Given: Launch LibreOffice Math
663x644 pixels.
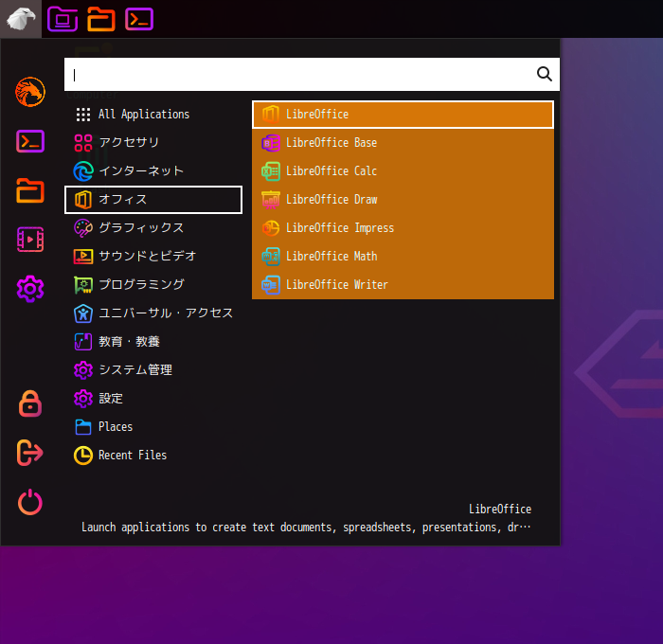Looking at the screenshot, I should (x=403, y=257).
